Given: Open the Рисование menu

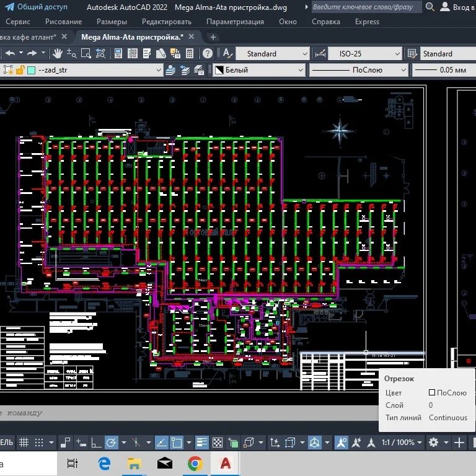Looking at the screenshot, I should (63, 22).
